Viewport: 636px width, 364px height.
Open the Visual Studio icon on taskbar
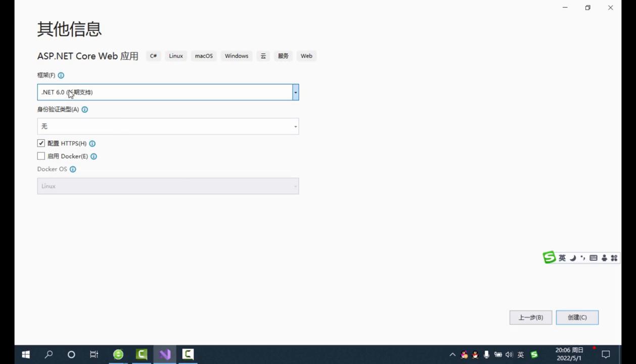click(x=165, y=354)
